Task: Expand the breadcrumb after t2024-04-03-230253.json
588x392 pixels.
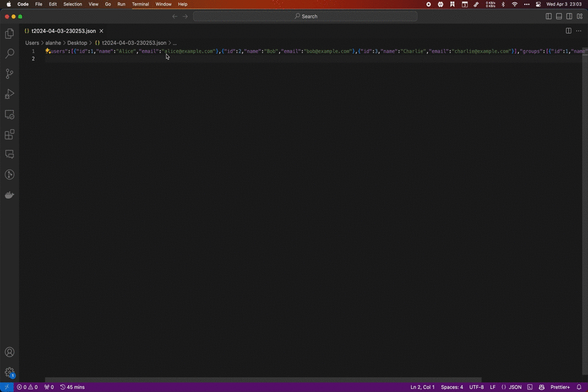Action: coord(175,43)
